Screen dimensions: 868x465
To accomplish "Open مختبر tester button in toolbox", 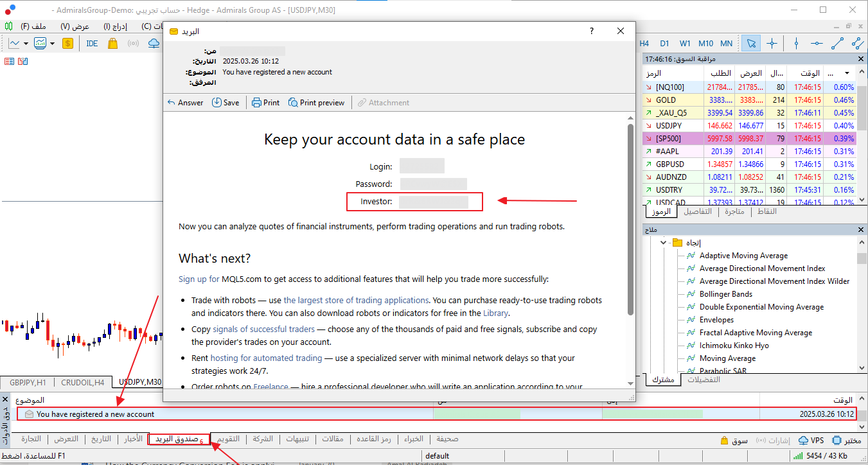I will click(847, 441).
